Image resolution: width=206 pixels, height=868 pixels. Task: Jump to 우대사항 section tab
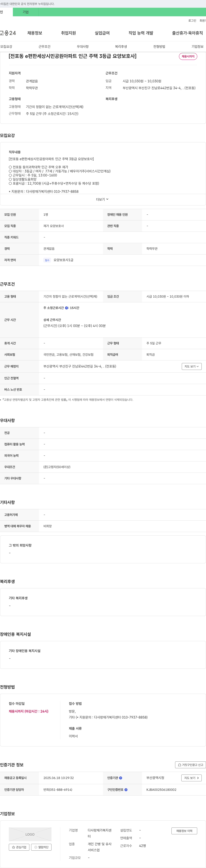83,47
